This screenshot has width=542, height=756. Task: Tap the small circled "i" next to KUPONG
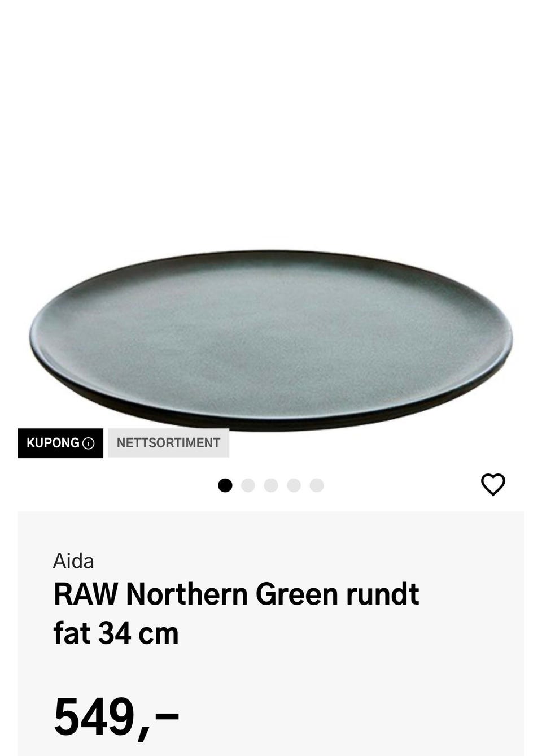tap(89, 444)
